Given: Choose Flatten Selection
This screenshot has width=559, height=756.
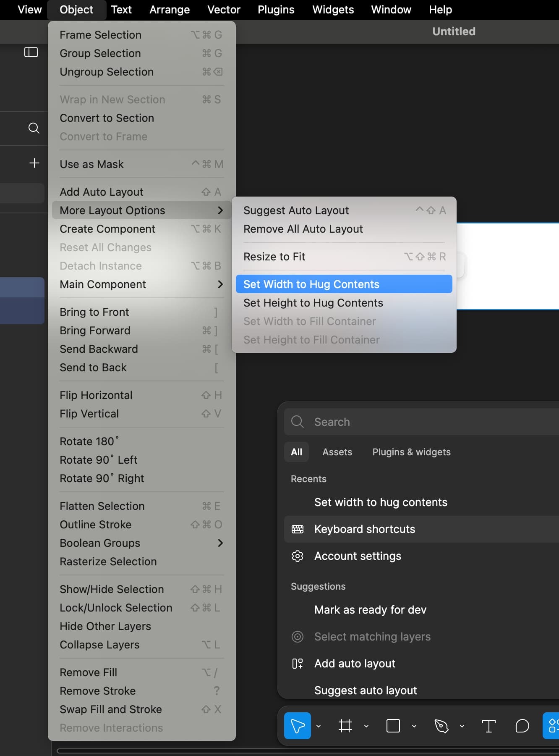Looking at the screenshot, I should pos(142,506).
